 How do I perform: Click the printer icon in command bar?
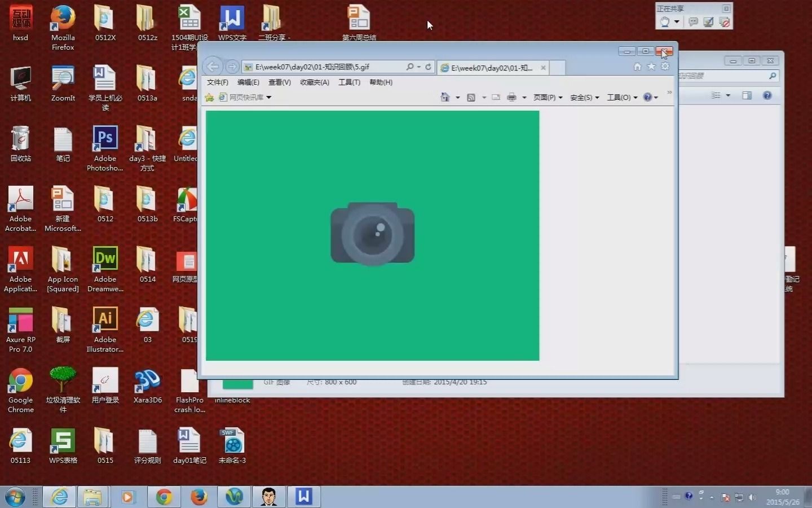coord(511,97)
